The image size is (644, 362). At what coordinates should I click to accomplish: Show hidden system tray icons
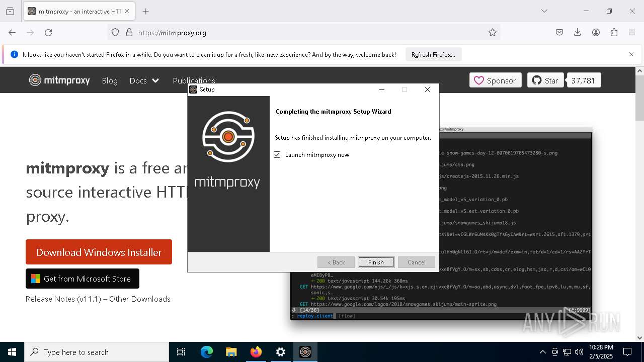(x=542, y=352)
